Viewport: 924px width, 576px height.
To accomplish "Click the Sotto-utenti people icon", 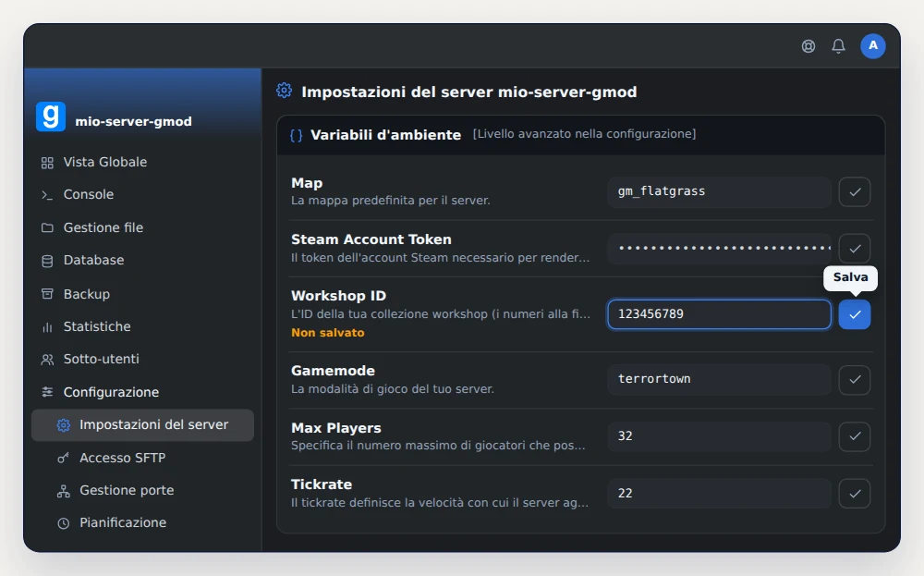I will coord(47,359).
